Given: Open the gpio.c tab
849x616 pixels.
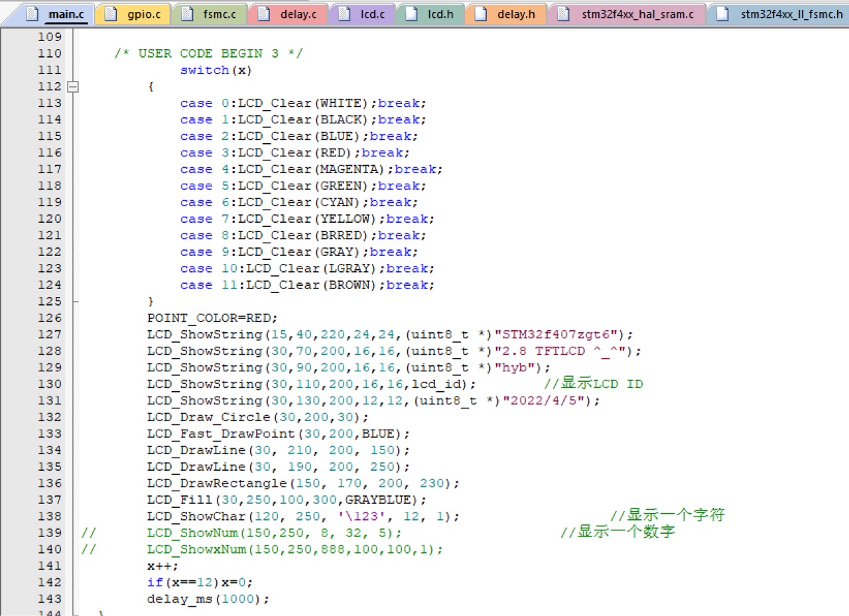Looking at the screenshot, I should [x=133, y=14].
